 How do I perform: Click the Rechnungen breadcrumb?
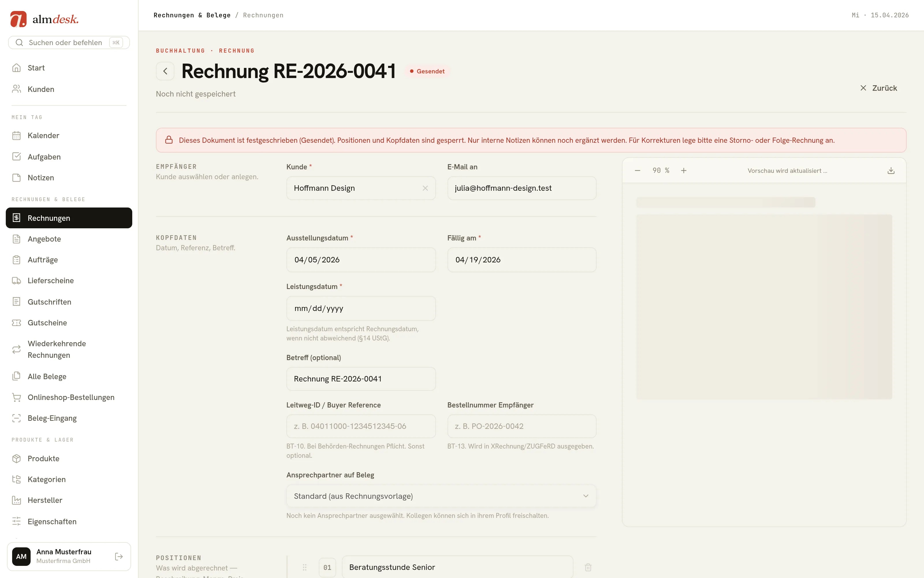pos(263,15)
